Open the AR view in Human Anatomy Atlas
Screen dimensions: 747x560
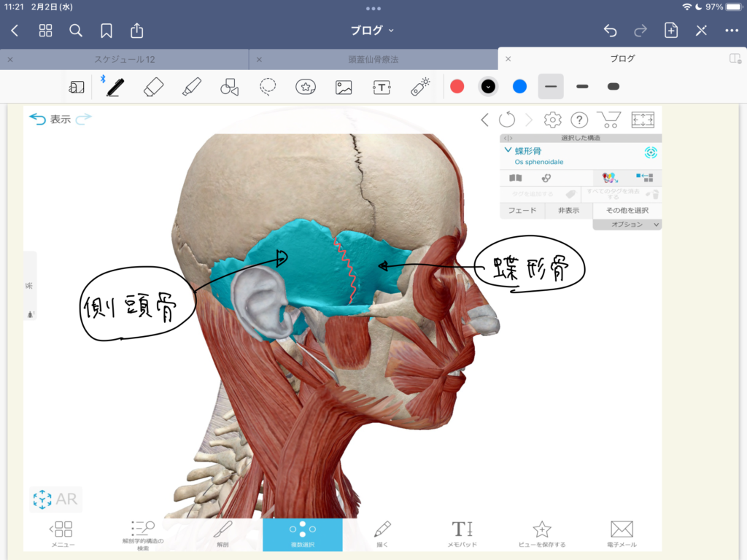click(x=57, y=499)
